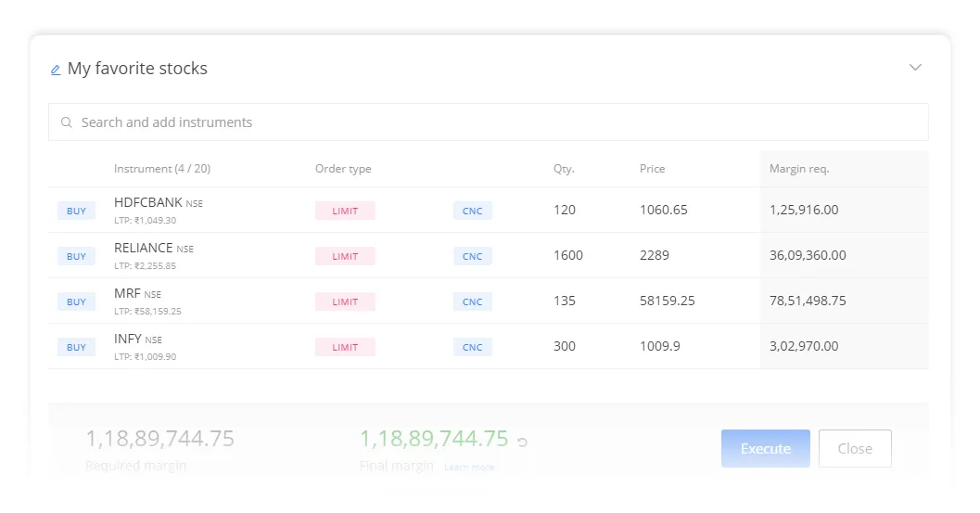Switch LIMIT order type on HDFCBANK row
This screenshot has width=980, height=513.
[345, 211]
